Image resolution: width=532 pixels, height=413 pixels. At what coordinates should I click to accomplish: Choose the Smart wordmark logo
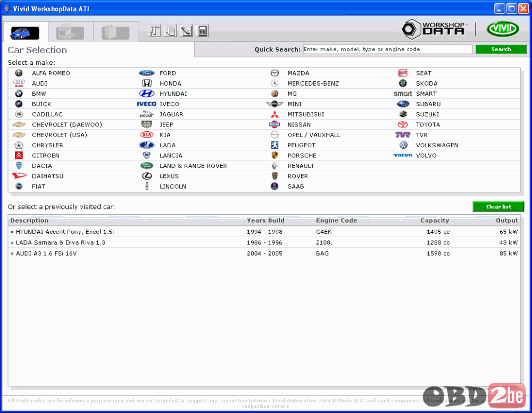coord(403,94)
